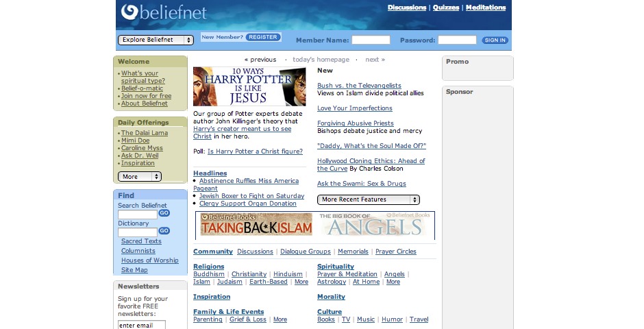Open Ask the Swami: Sex & Drugs
644x329 pixels.
coord(362,184)
